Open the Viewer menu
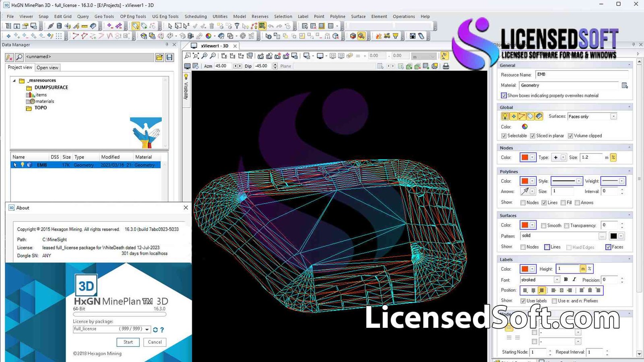The width and height of the screenshot is (644, 362). tap(26, 16)
